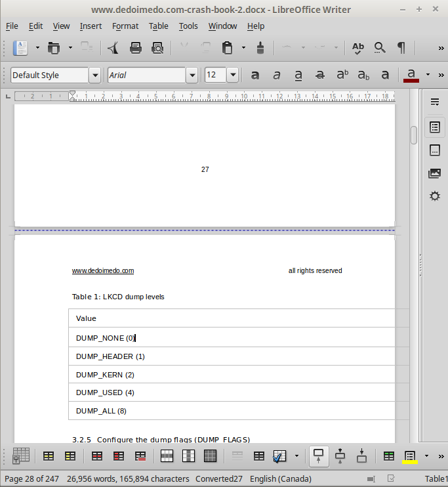This screenshot has width=448, height=487.
Task: Expand the font size dropdown showing 12
Action: coord(233,75)
